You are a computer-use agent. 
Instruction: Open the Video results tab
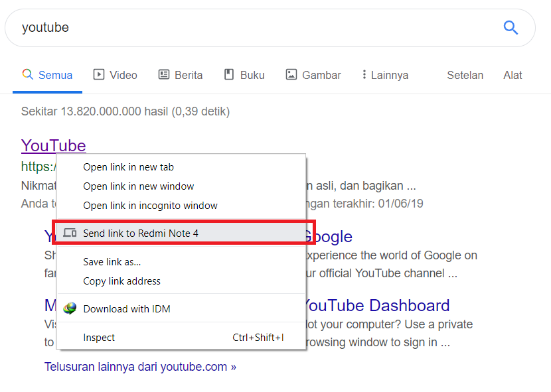coord(115,75)
